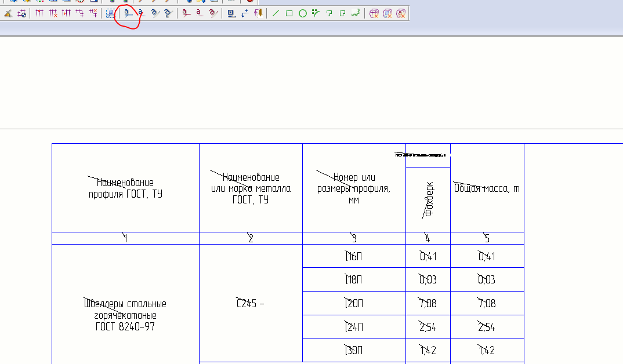Select the "Общая масса, т" column header
The width and height of the screenshot is (623, 364).
tap(487, 188)
